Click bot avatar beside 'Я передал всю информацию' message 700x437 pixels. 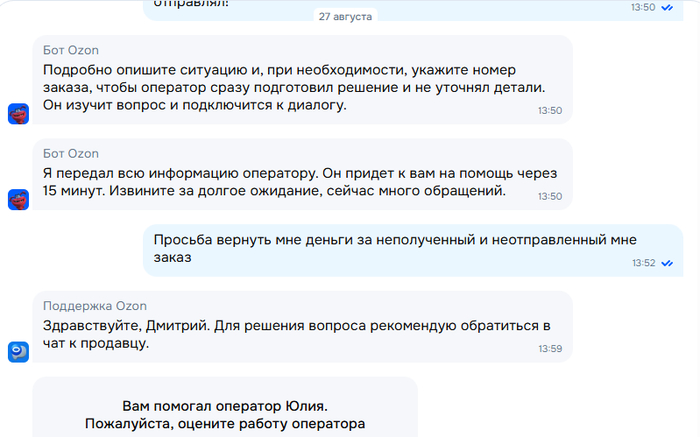pos(18,199)
